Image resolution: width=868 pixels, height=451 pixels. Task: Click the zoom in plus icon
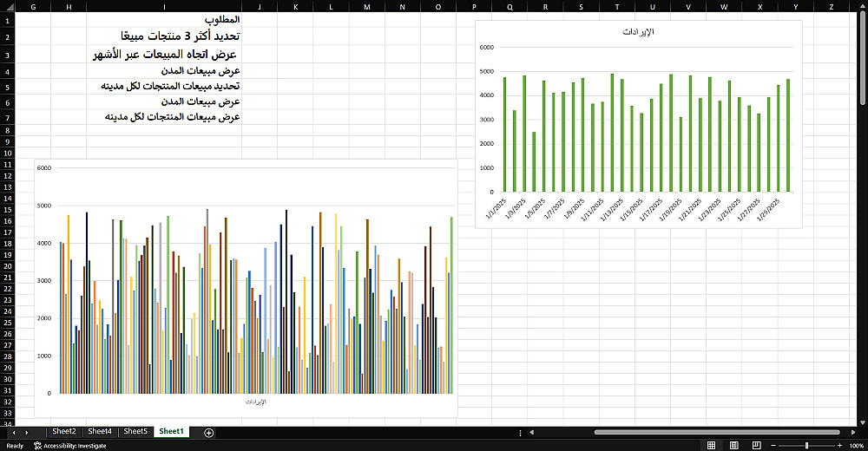coord(839,446)
